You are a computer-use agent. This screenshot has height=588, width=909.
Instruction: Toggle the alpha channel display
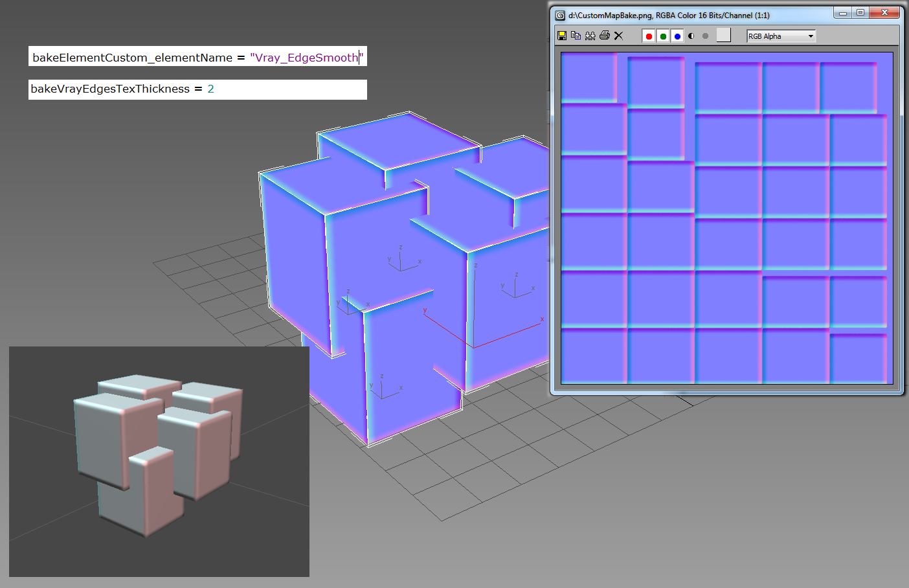pos(691,36)
